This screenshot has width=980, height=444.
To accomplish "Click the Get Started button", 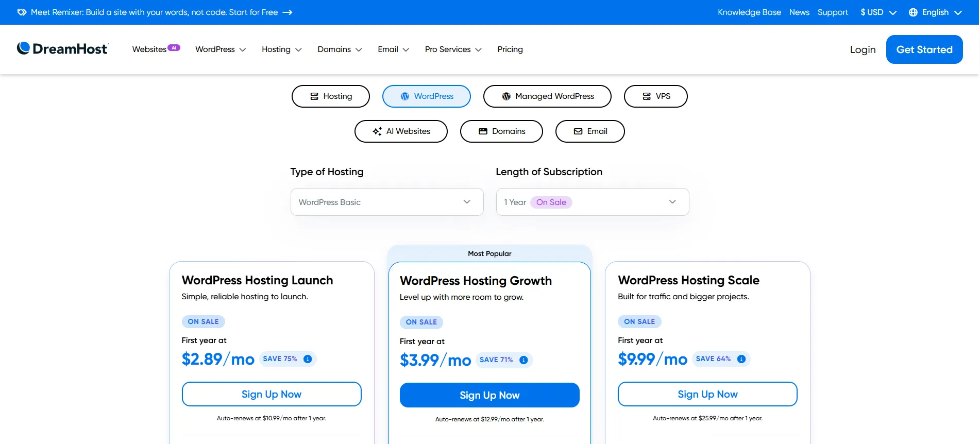I will pyautogui.click(x=924, y=49).
